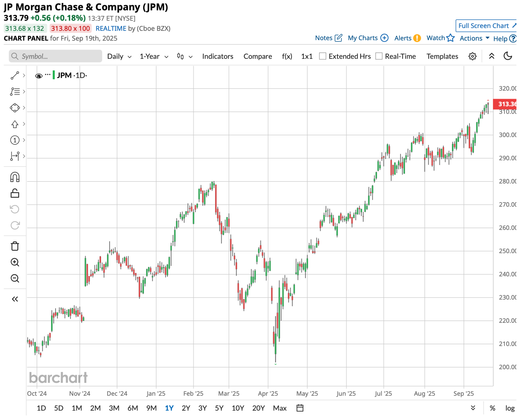The height and width of the screenshot is (420, 524).
Task: Open the Daily frequency dropdown
Action: 119,56
